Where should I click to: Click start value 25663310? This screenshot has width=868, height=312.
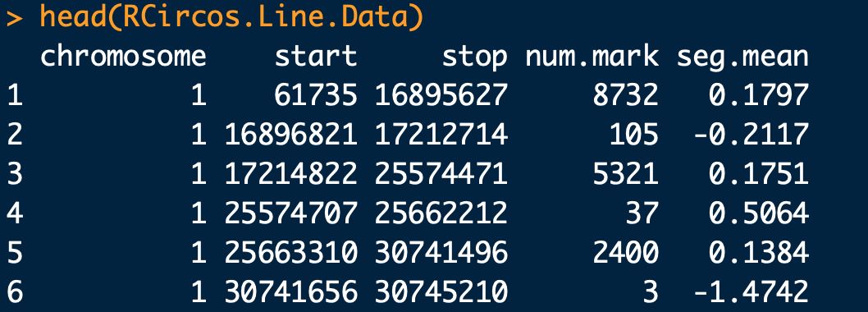tap(291, 253)
